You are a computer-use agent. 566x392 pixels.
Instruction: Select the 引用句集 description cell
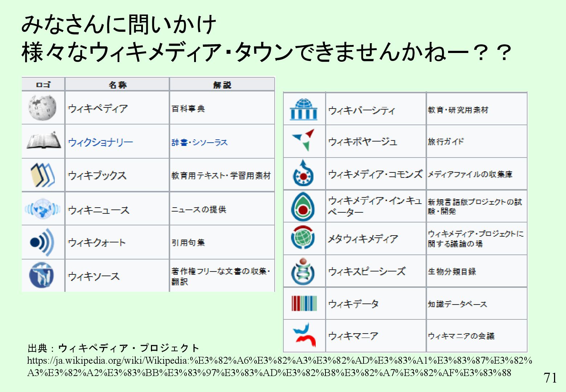point(222,242)
